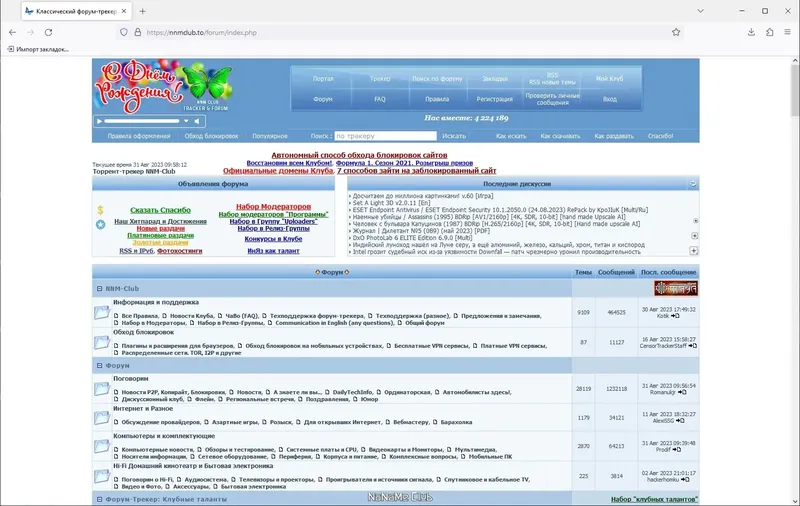Mute the header audio player speaker
This screenshot has height=506, width=800.
(x=196, y=121)
